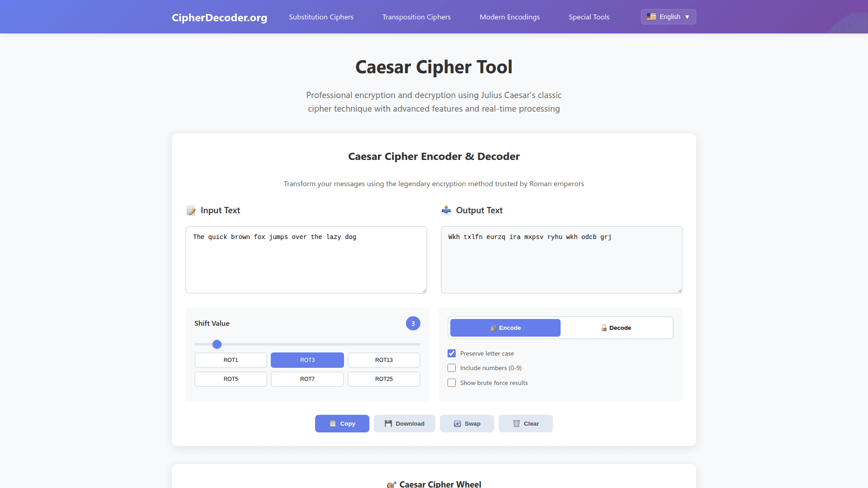Click the unlocked padlock icon on Encode
Screen dimensions: 868x488
pos(493,328)
